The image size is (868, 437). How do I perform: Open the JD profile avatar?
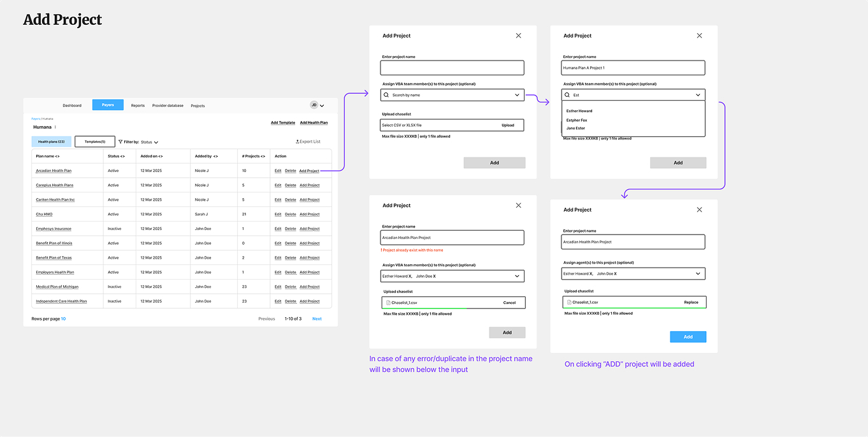pos(314,104)
